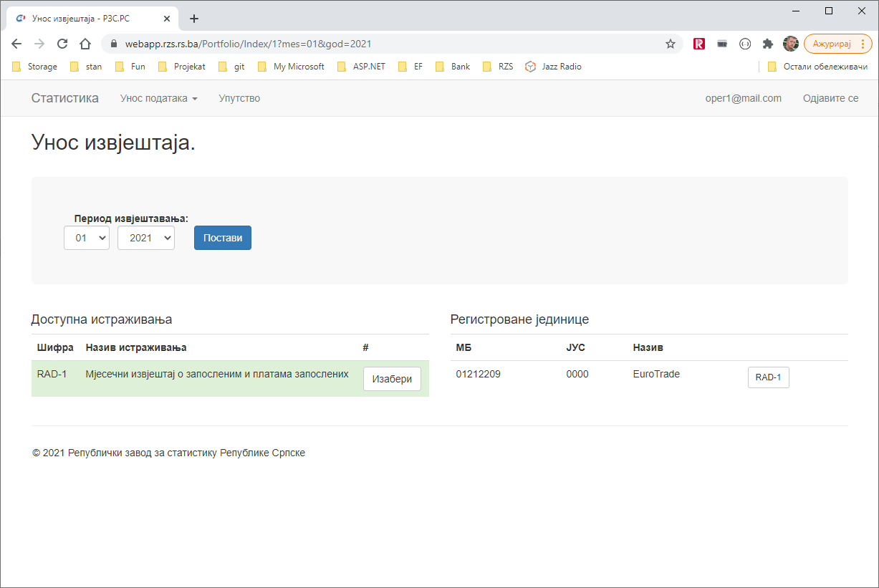
Task: Click the Изабери button for RAD-1
Action: (x=392, y=379)
